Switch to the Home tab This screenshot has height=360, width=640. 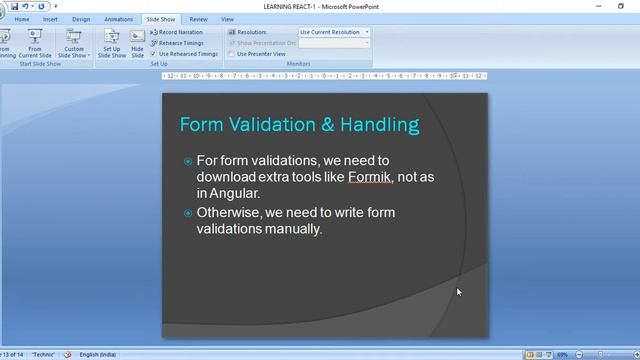[x=22, y=19]
